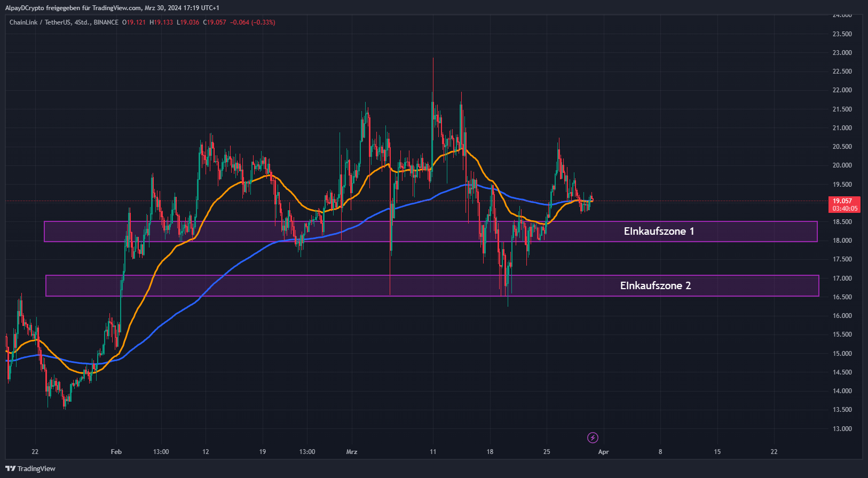The height and width of the screenshot is (478, 868).
Task: Click the 21.000 price axis label
Action: coord(842,128)
